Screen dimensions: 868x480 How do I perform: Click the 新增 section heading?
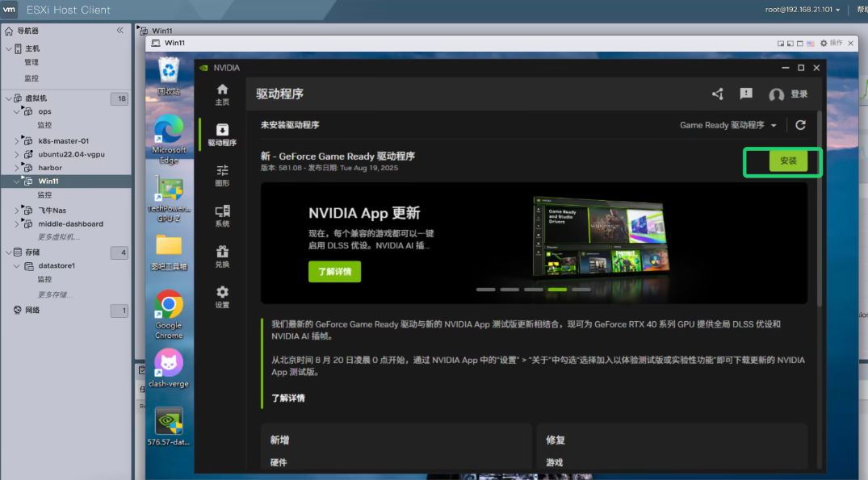(279, 440)
